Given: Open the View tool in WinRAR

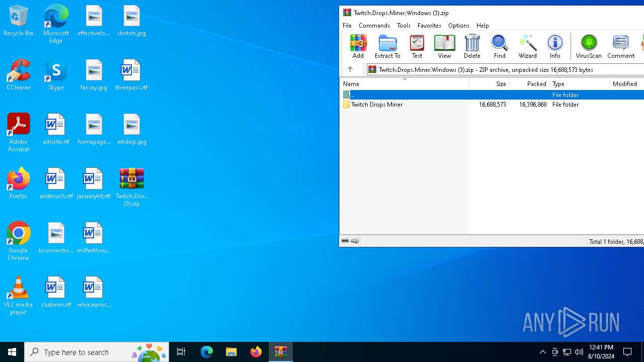Looking at the screenshot, I should click(444, 46).
